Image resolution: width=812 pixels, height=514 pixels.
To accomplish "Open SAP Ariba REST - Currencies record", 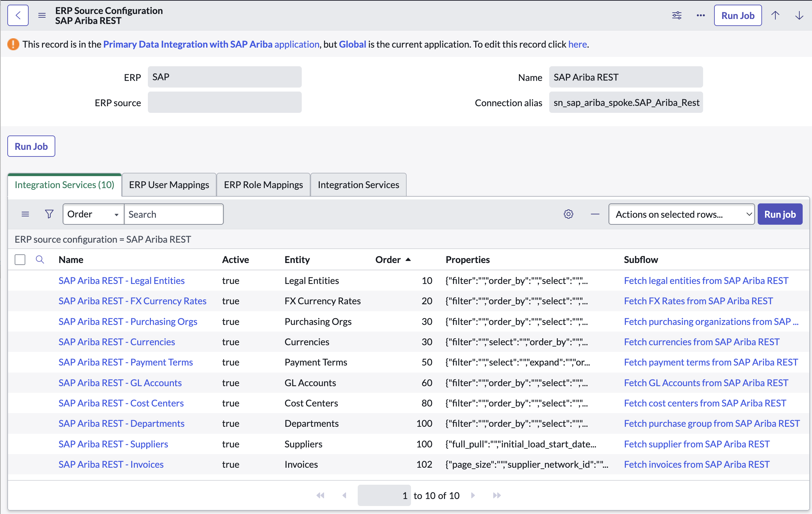I will [x=117, y=342].
